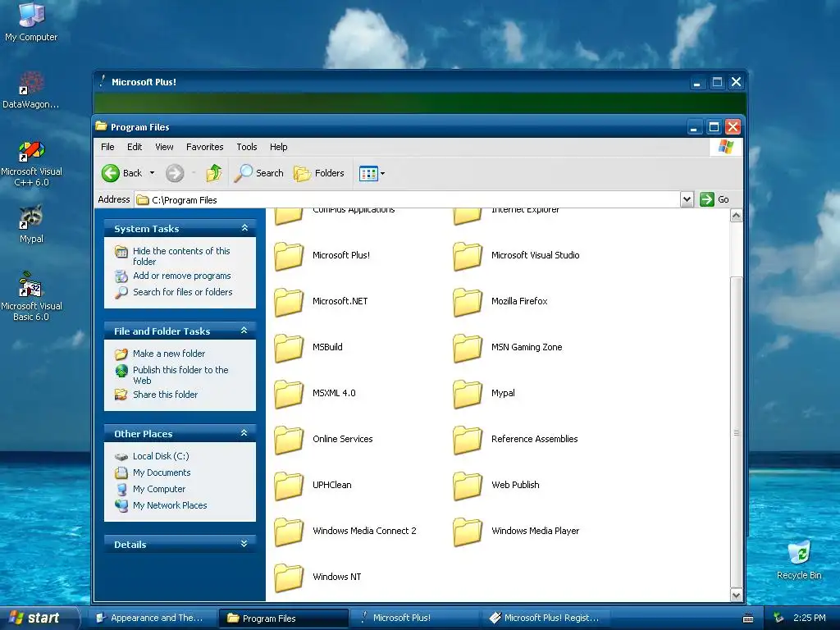The image size is (840, 630).
Task: Select the MSBuild folder
Action: tap(308, 348)
